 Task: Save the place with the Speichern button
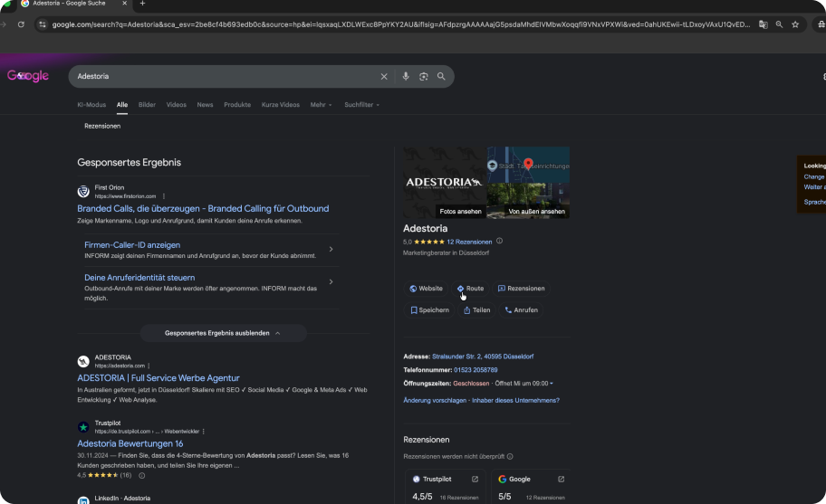tap(429, 310)
